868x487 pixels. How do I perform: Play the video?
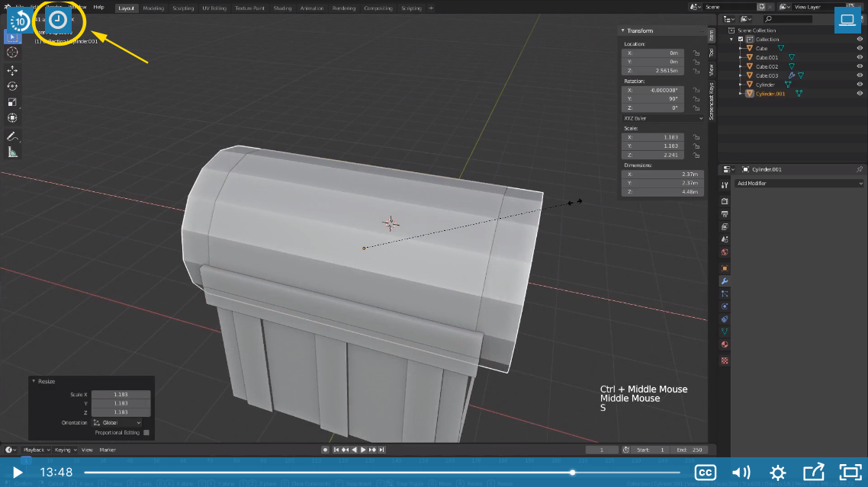17,472
